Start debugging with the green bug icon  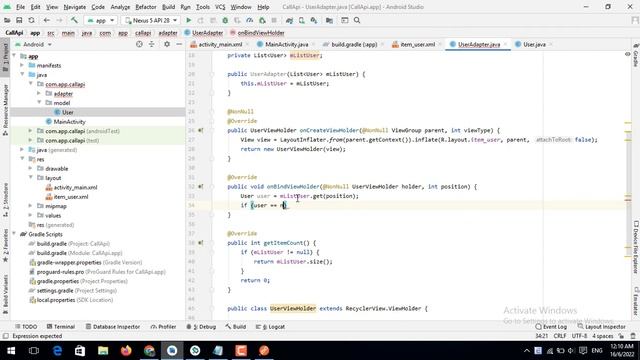point(225,20)
